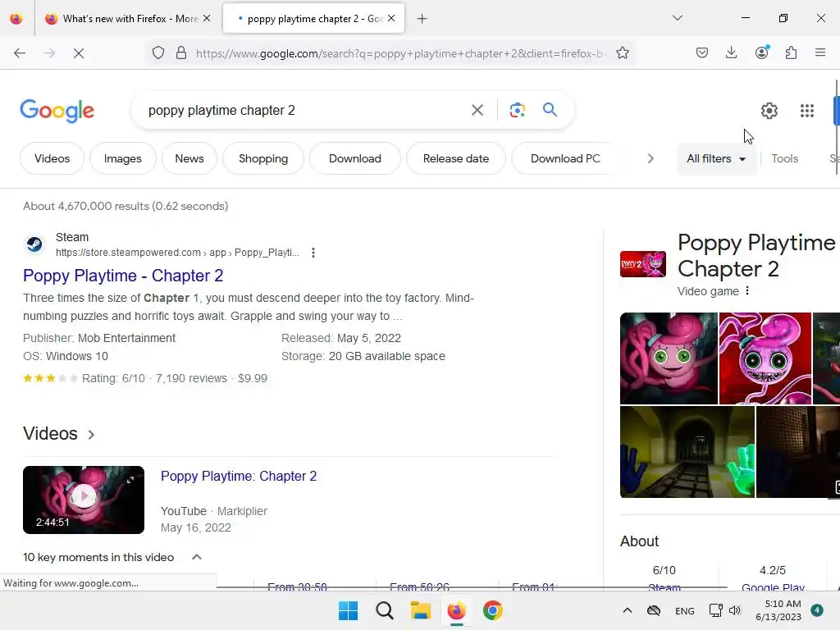Close the poppy playtime chapter 2 tab

coord(391,18)
